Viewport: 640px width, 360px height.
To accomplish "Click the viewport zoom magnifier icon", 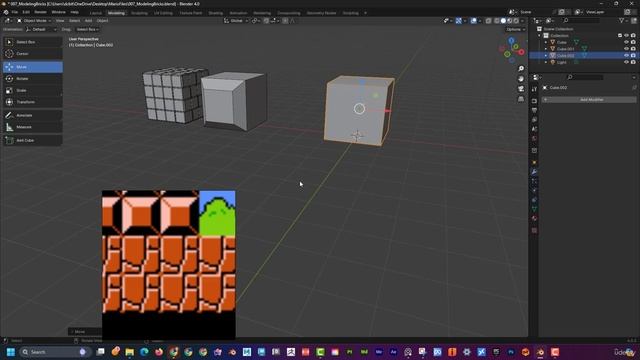I will 521,69.
